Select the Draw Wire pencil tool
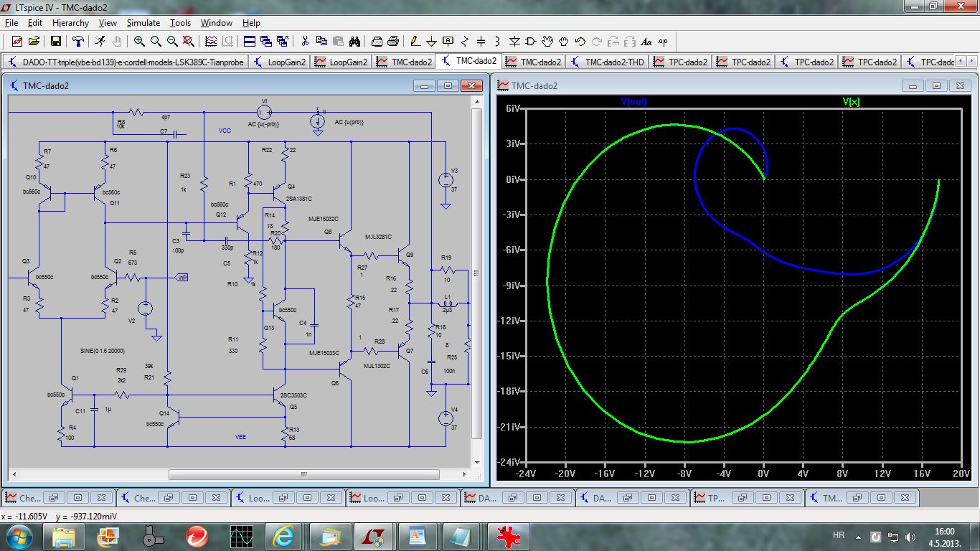The image size is (980, 551). click(x=415, y=42)
